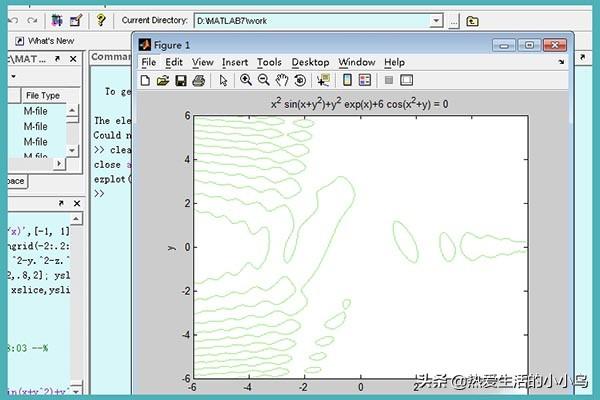Print the figure with the printer icon
The width and height of the screenshot is (600, 400).
(198, 80)
